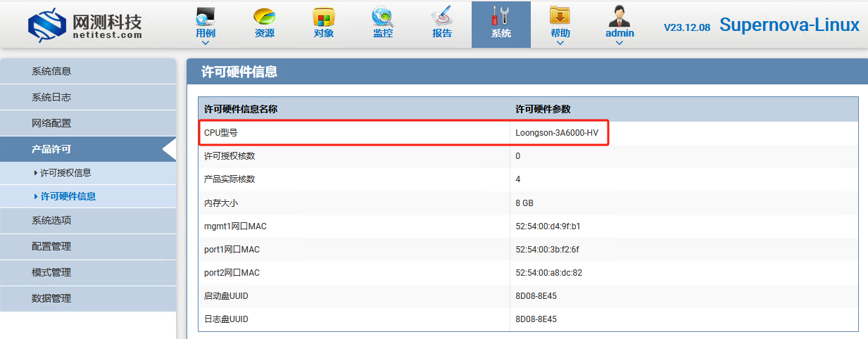Select the CPU型号 row label
868x339 pixels.
pos(220,133)
